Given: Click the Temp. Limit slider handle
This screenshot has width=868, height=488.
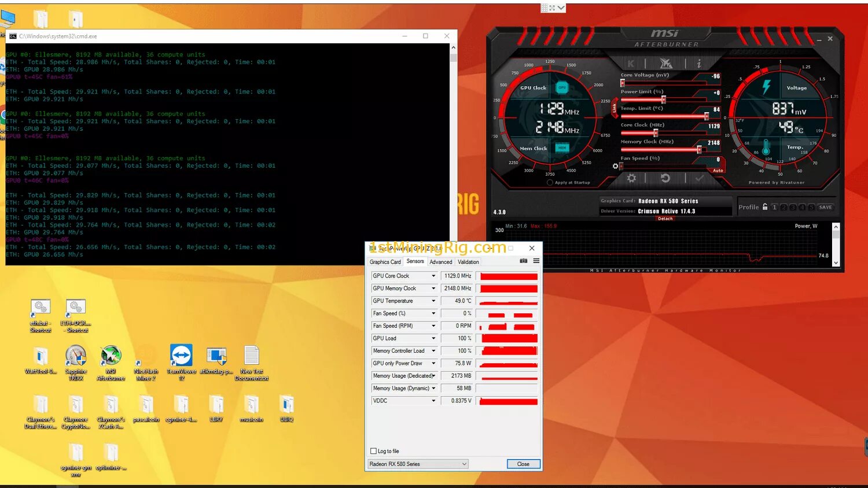Looking at the screenshot, I should click(x=707, y=116).
